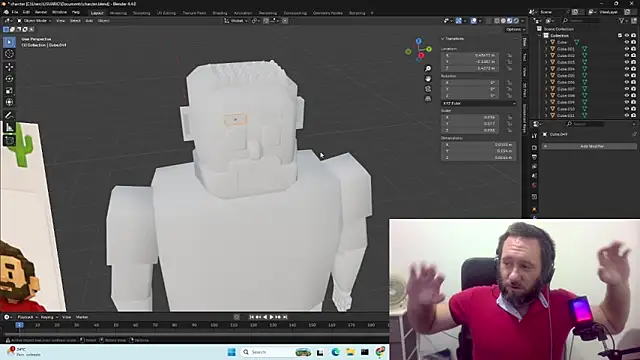Collapse the Transform panel
The image size is (640, 360).
(442, 39)
